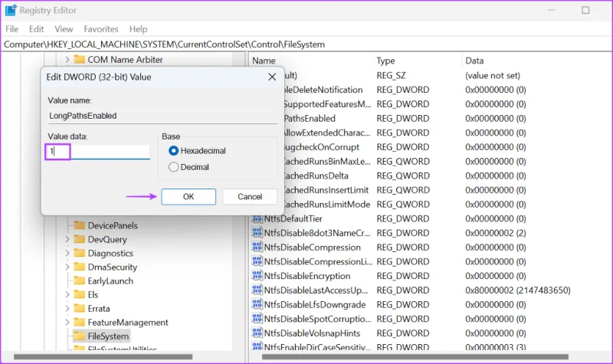613x364 pixels.
Task: Open the File menu
Action: (x=11, y=29)
